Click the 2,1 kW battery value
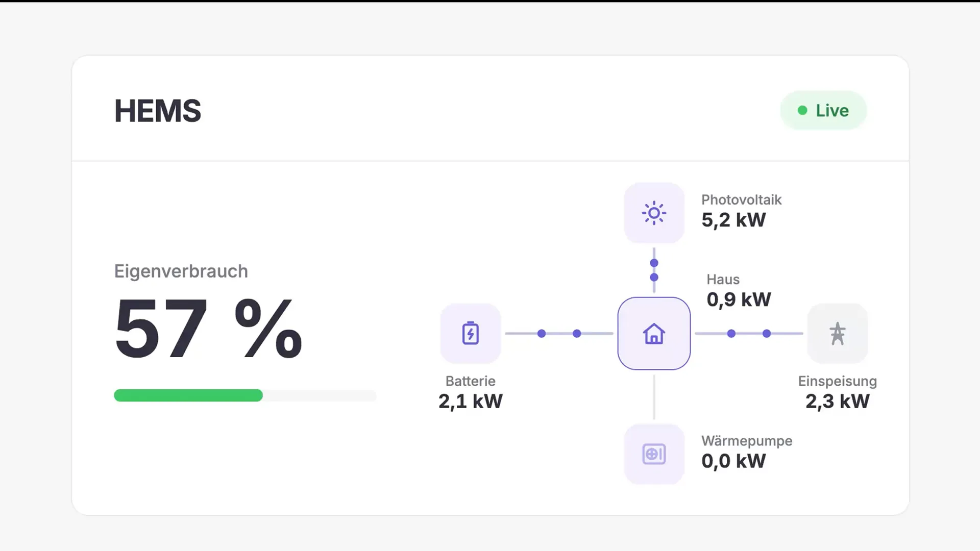This screenshot has width=980, height=551. pos(471,401)
